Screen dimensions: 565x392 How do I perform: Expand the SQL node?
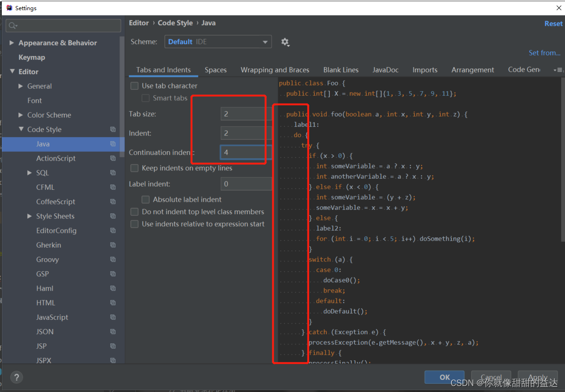[x=30, y=173]
